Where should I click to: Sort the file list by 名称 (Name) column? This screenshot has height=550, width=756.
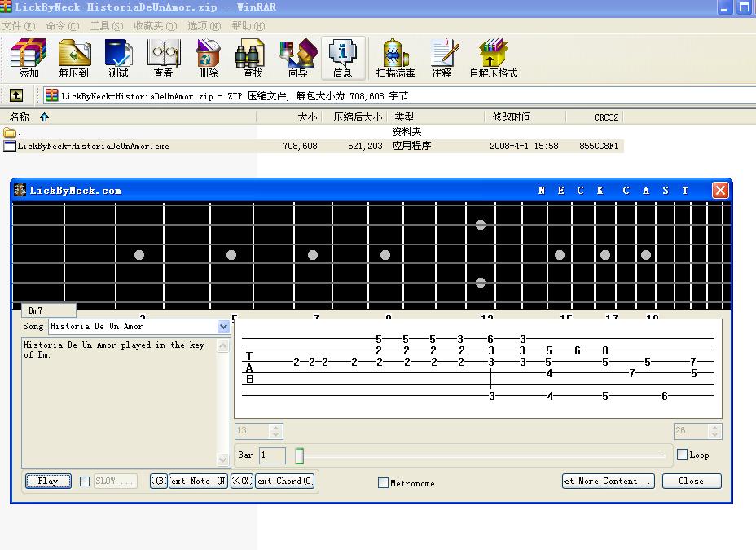click(128, 117)
